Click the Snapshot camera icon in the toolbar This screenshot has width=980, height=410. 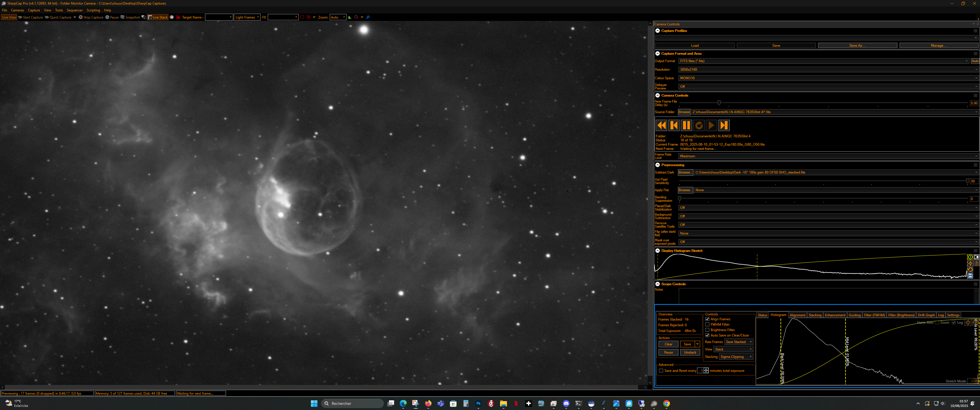pos(123,17)
